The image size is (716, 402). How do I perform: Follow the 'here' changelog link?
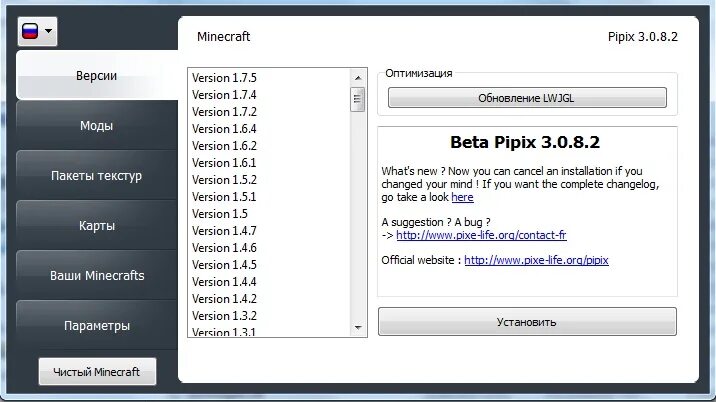(x=462, y=197)
